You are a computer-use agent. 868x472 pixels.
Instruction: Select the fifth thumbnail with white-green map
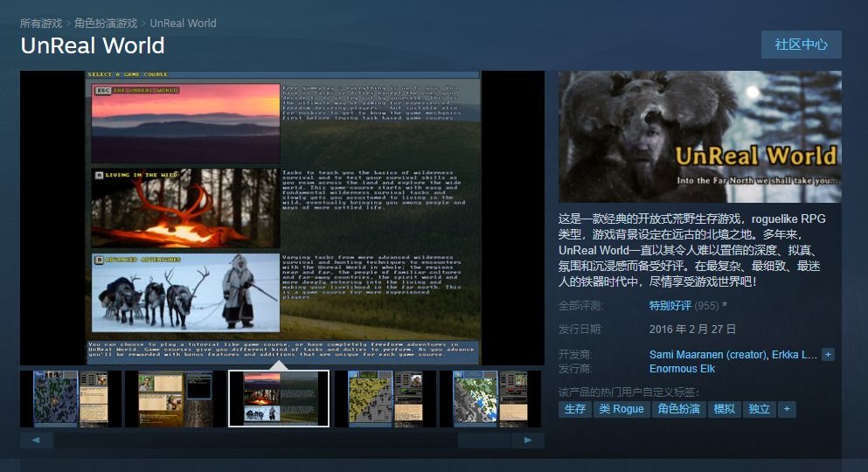[x=490, y=399]
